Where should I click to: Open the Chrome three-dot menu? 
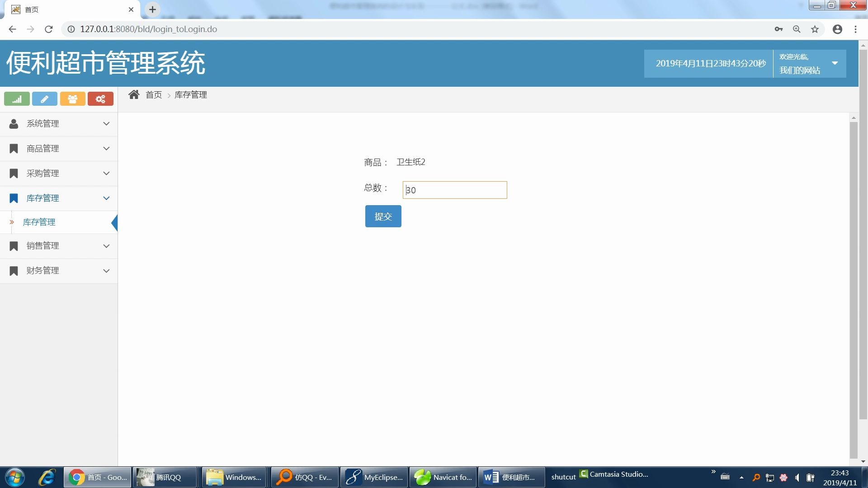click(x=855, y=29)
